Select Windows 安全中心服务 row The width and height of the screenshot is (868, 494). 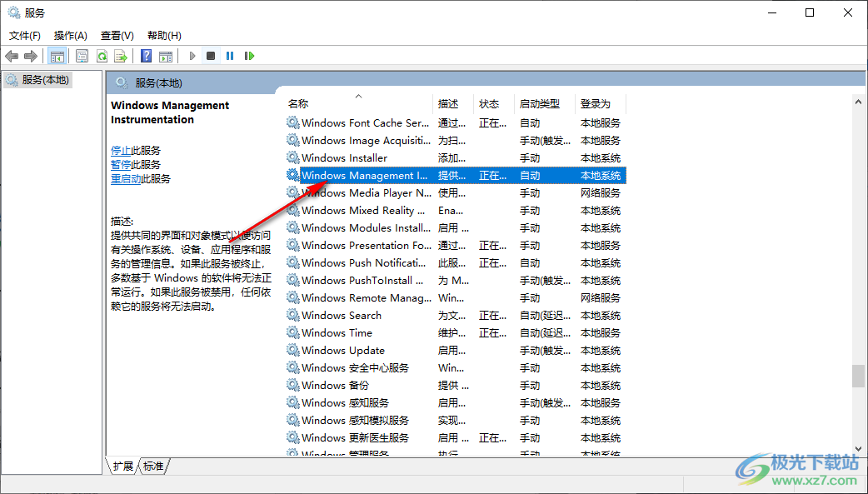coord(456,367)
